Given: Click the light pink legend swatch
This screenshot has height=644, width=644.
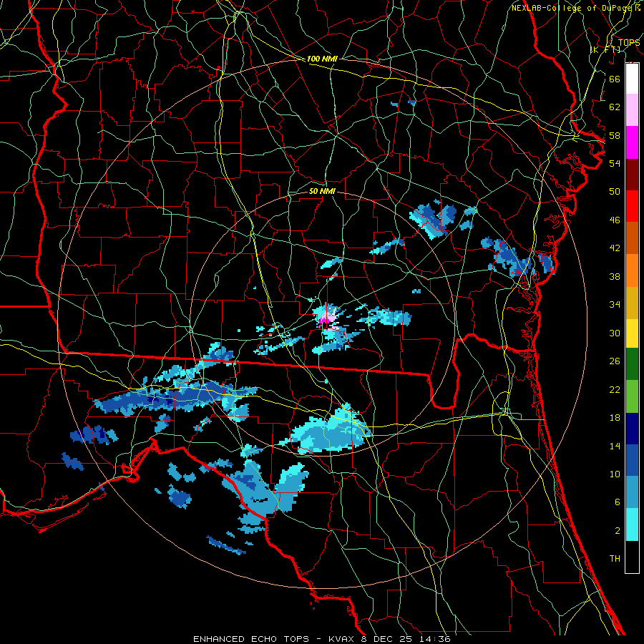Looking at the screenshot, I should coord(632,110).
